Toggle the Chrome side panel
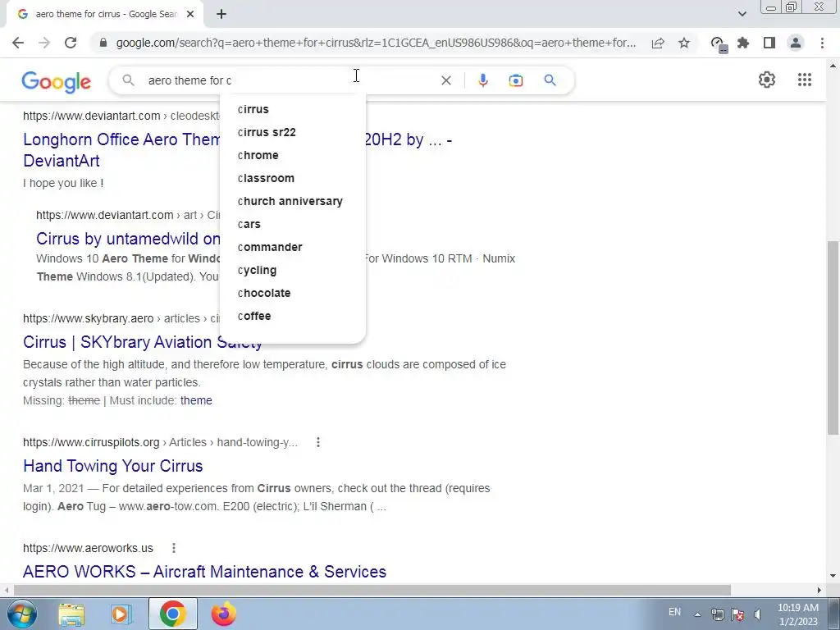This screenshot has height=630, width=840. 769,43
